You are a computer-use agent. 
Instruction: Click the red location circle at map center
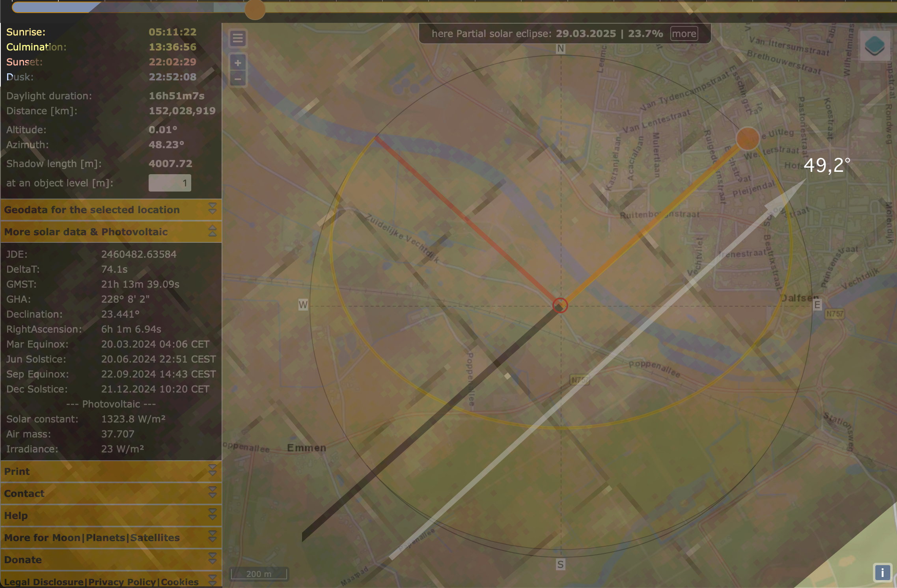[x=560, y=305]
